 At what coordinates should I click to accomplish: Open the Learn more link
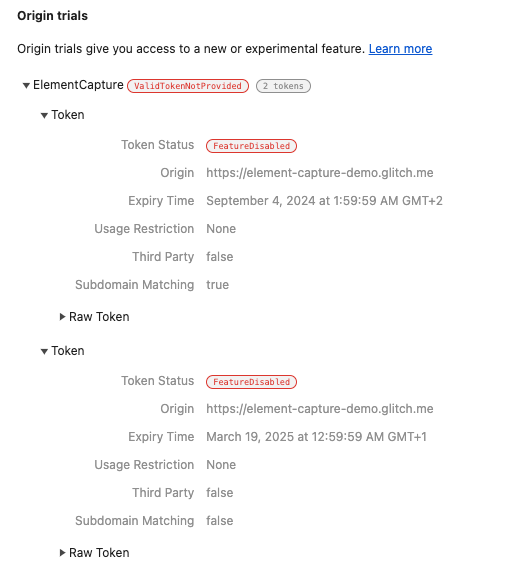pyautogui.click(x=400, y=49)
